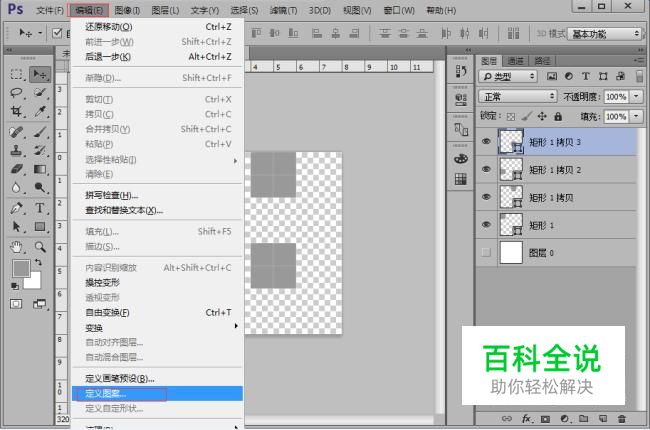Reset default foreground and background colors

click(x=15, y=286)
